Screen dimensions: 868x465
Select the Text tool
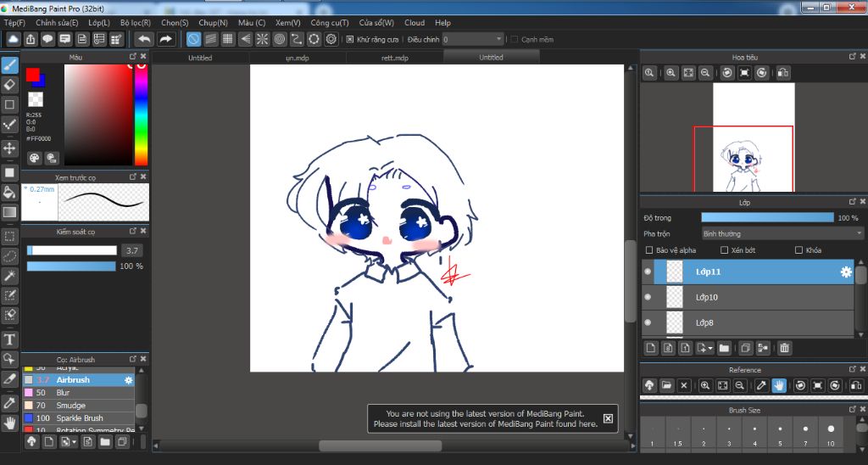click(x=9, y=339)
